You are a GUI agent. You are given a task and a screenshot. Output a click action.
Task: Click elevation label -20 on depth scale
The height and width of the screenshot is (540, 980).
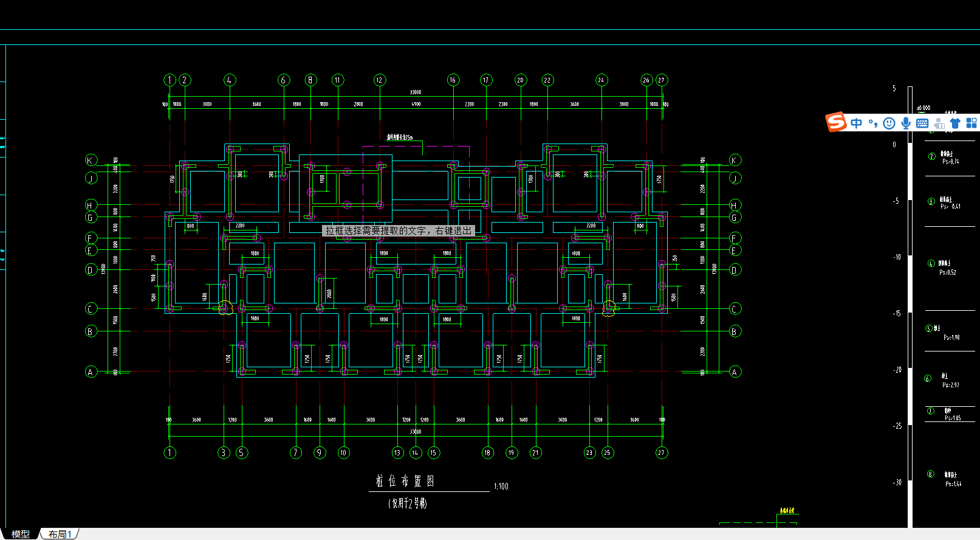coord(897,370)
